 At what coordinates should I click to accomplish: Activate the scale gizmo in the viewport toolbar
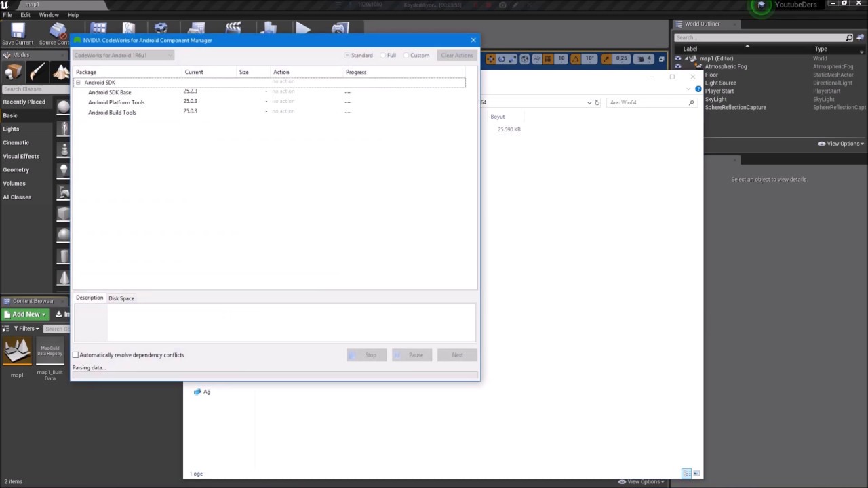coord(513,59)
